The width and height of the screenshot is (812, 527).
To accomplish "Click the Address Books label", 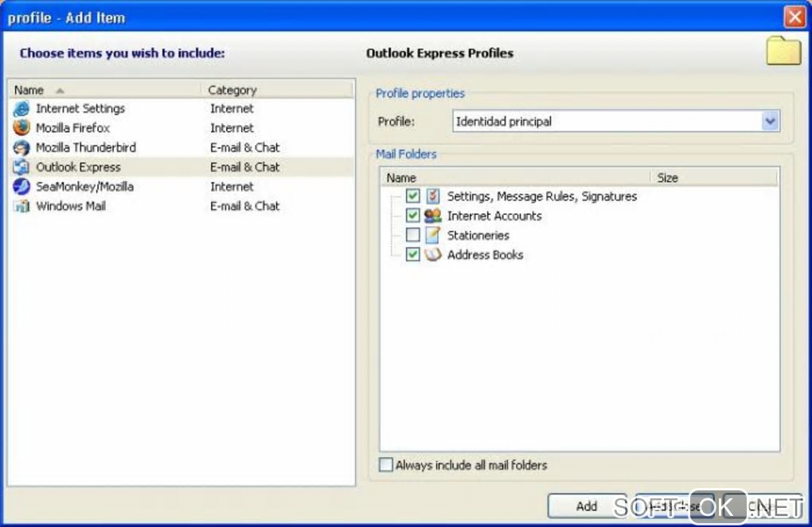I will (x=486, y=255).
